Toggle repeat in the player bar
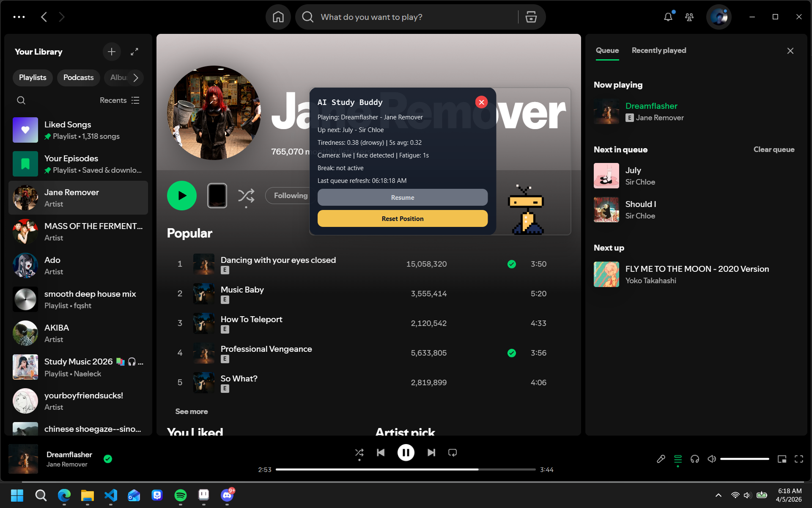 pyautogui.click(x=452, y=453)
